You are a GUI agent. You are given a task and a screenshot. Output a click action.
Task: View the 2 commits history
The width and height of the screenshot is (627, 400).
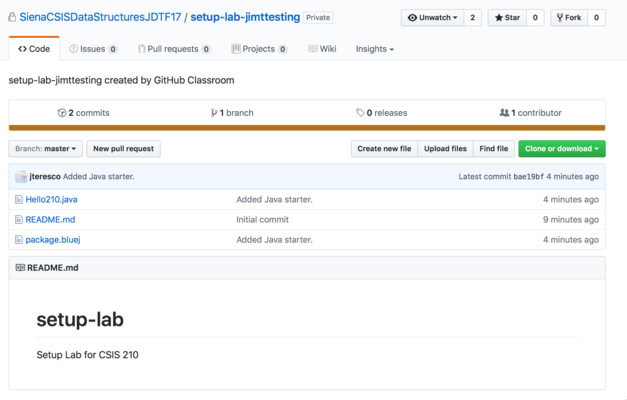coord(84,113)
